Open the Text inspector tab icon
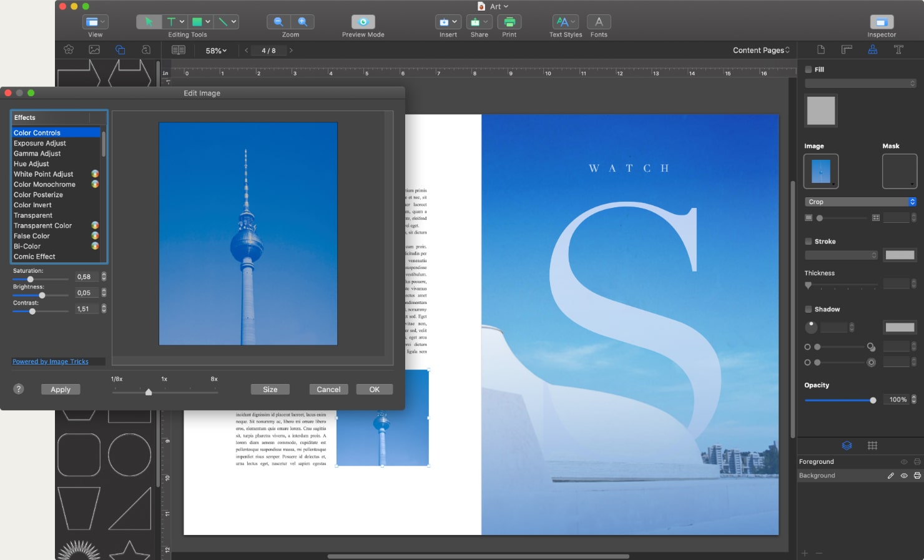 pos(899,49)
